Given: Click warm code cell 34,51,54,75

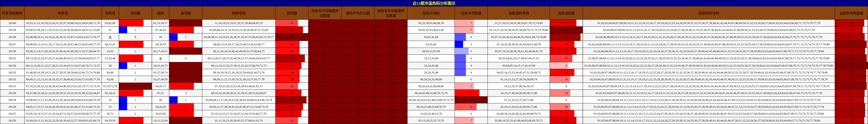Looking at the screenshot, I should pos(160,65).
